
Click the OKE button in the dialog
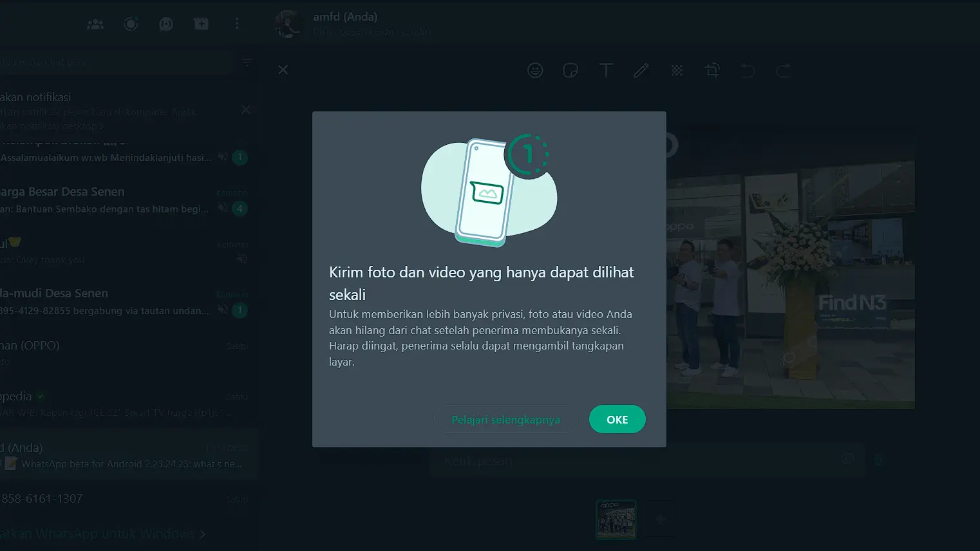[x=617, y=419]
